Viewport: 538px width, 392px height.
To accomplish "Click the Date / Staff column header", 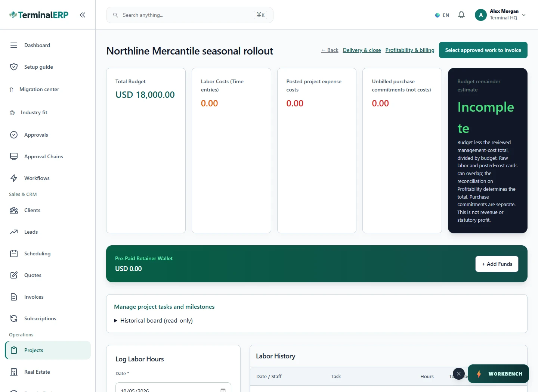I will (x=269, y=376).
